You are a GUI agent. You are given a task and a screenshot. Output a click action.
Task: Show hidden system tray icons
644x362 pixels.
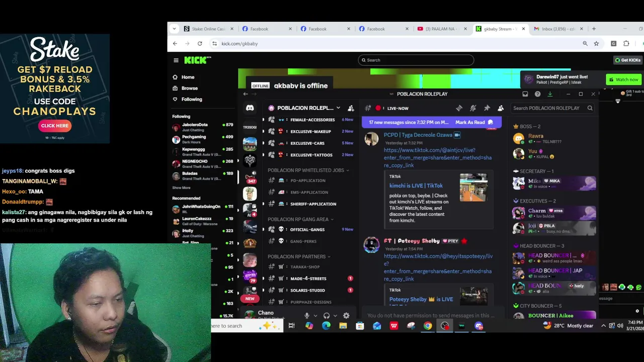(603, 326)
